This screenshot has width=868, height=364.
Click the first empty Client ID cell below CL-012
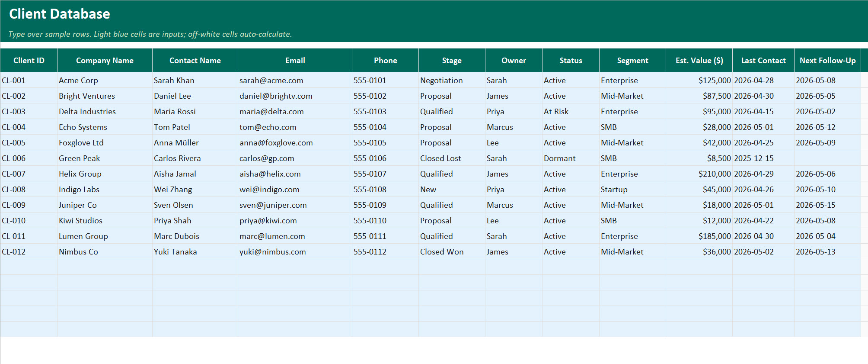click(29, 267)
